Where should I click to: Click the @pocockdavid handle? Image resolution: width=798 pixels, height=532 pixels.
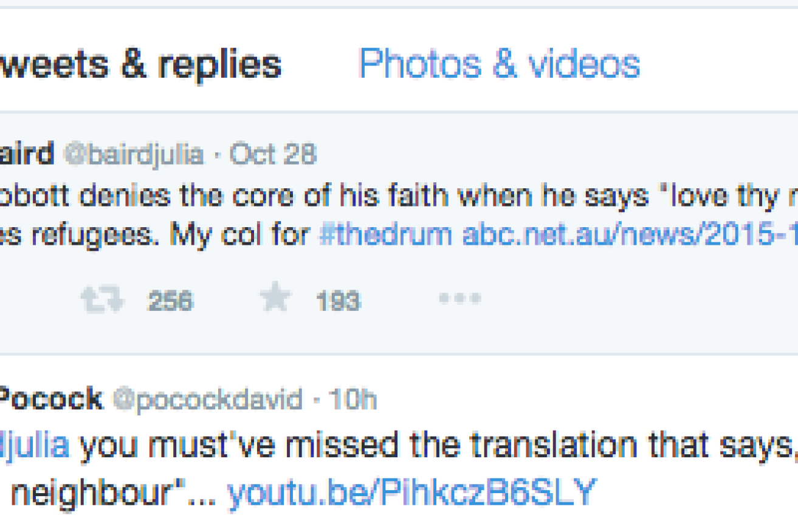pos(207,400)
